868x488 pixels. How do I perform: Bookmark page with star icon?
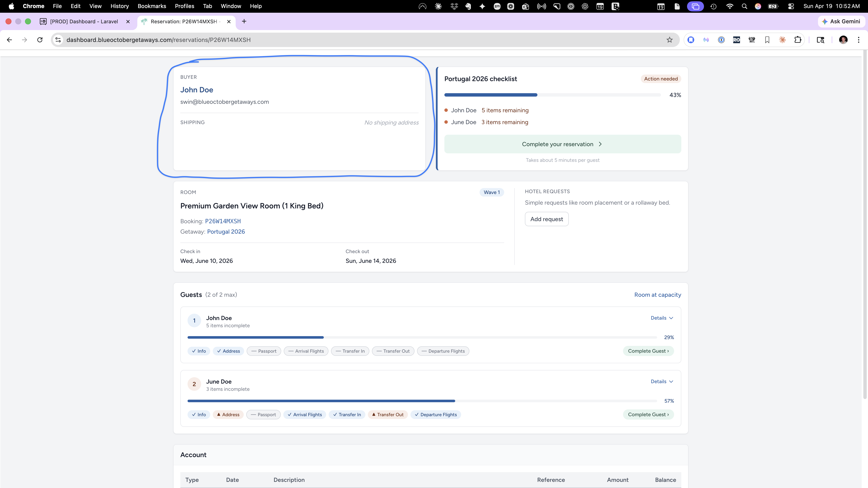pyautogui.click(x=669, y=40)
